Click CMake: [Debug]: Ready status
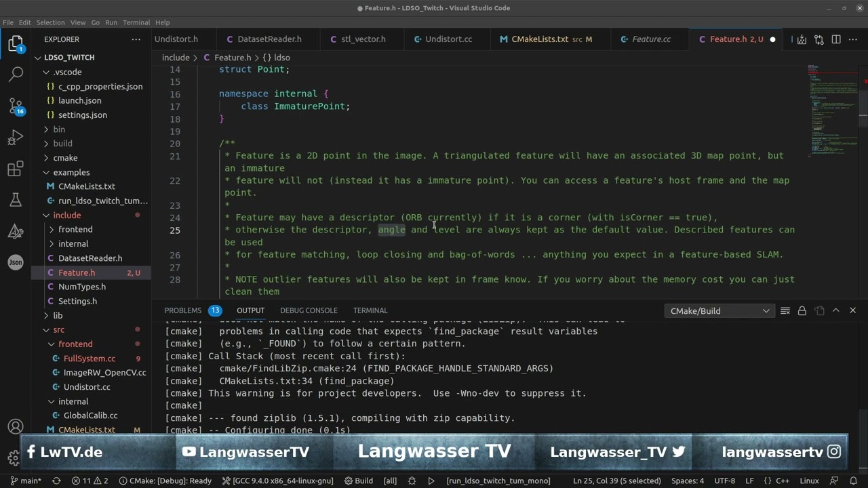The height and width of the screenshot is (488, 868). point(165,481)
